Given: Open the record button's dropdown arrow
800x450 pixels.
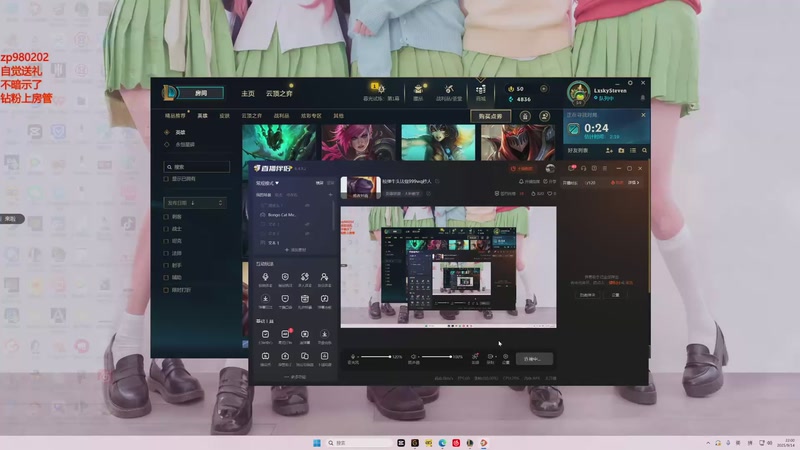Looking at the screenshot, I should [494, 357].
